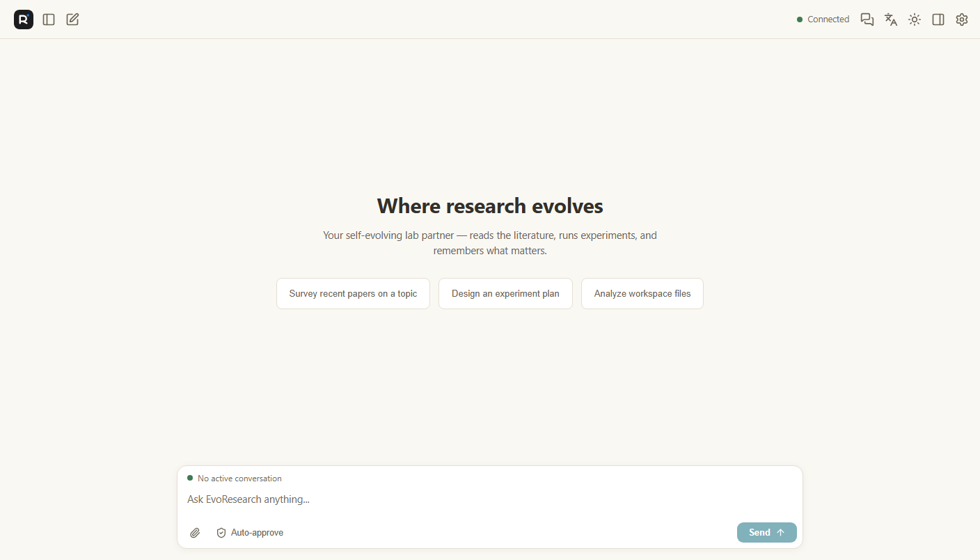Click the "No active conversation" status text
The width and height of the screenshot is (980, 560).
click(239, 479)
